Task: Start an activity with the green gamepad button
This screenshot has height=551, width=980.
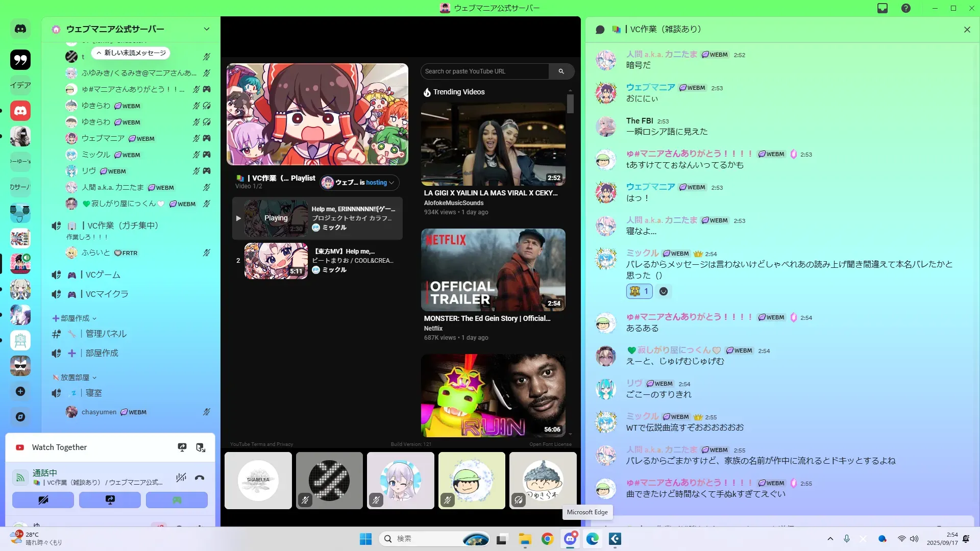Action: tap(177, 500)
